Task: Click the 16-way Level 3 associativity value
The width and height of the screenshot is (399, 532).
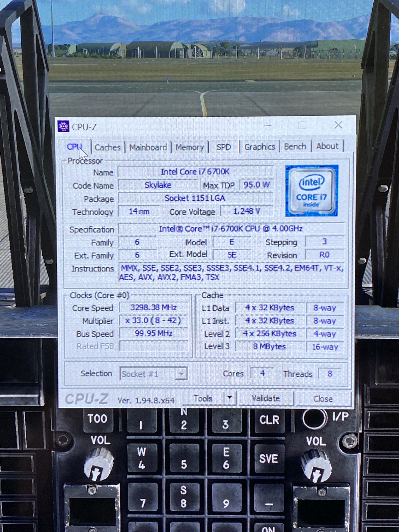Action: point(325,347)
